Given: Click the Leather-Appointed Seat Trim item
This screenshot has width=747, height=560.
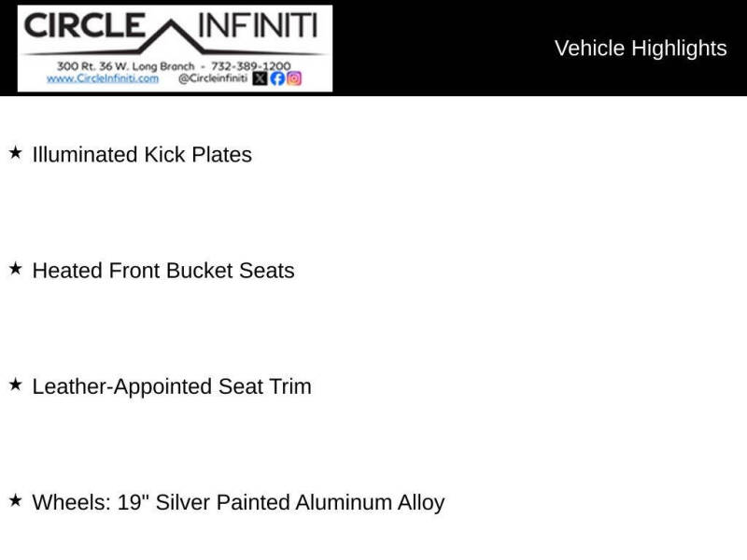Looking at the screenshot, I should click(x=172, y=386).
